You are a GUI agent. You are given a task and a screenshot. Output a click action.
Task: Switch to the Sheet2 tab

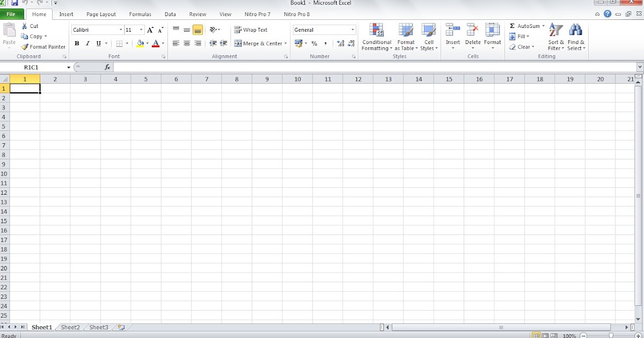click(x=70, y=327)
